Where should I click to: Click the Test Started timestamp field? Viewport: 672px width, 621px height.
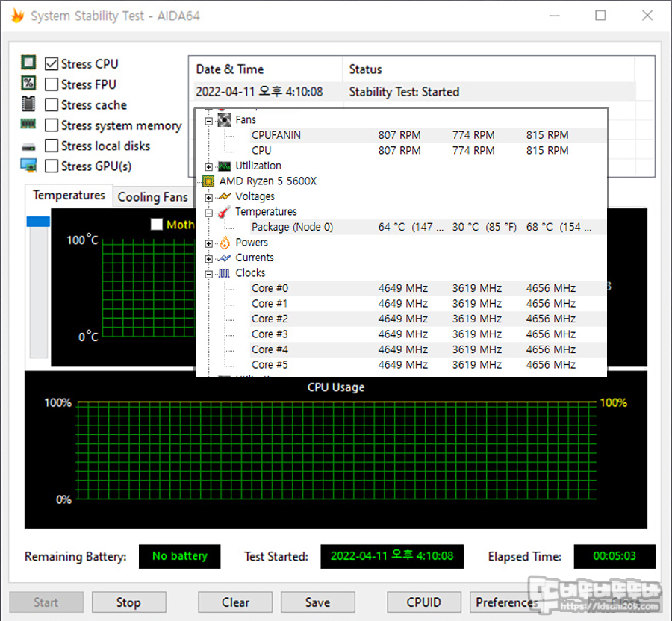392,556
